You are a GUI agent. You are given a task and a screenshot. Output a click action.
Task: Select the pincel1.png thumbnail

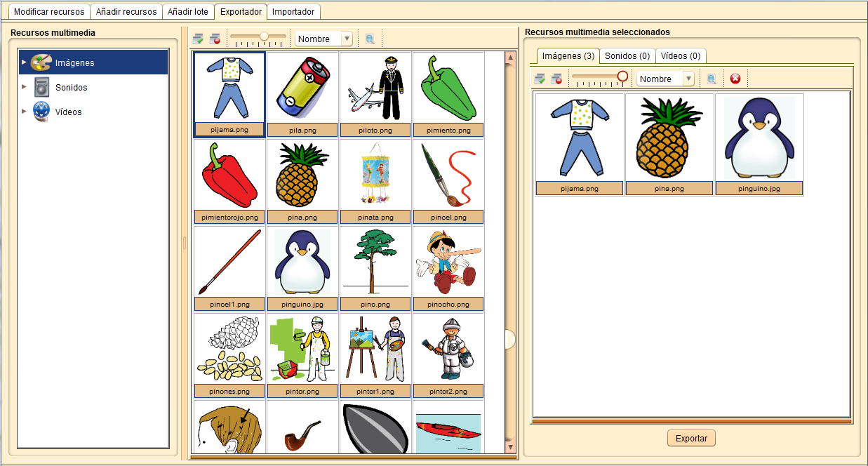pyautogui.click(x=229, y=269)
